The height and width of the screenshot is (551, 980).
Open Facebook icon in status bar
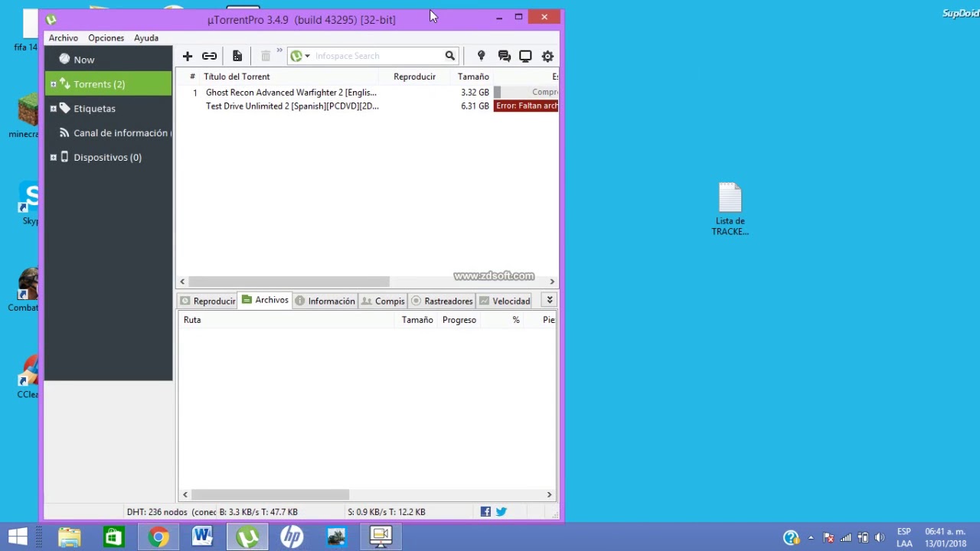[485, 512]
